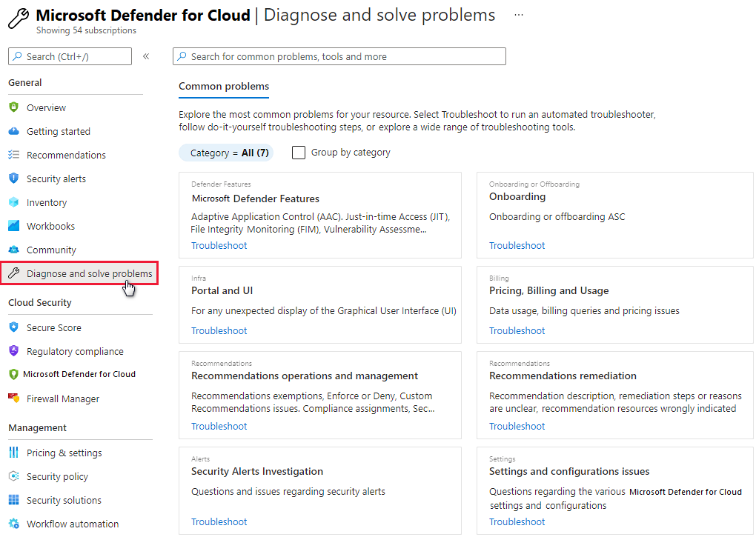Click the Getting started cloud icon
Screen dimensions: 756x537
pos(13,131)
